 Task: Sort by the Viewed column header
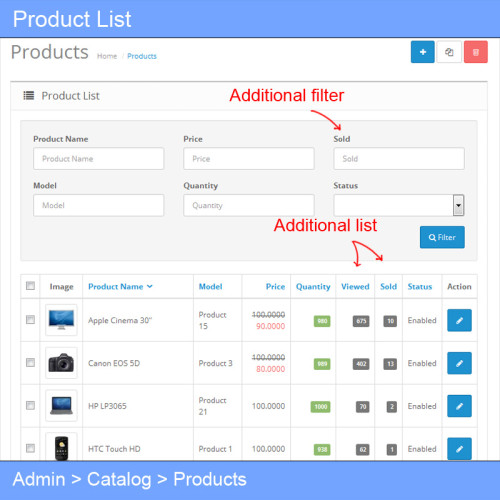pyautogui.click(x=355, y=287)
